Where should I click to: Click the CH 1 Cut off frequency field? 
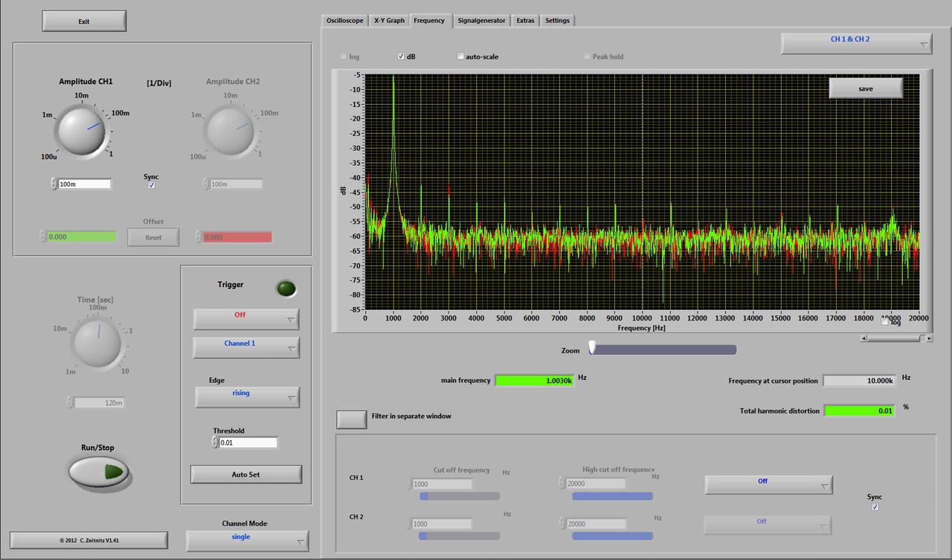441,483
